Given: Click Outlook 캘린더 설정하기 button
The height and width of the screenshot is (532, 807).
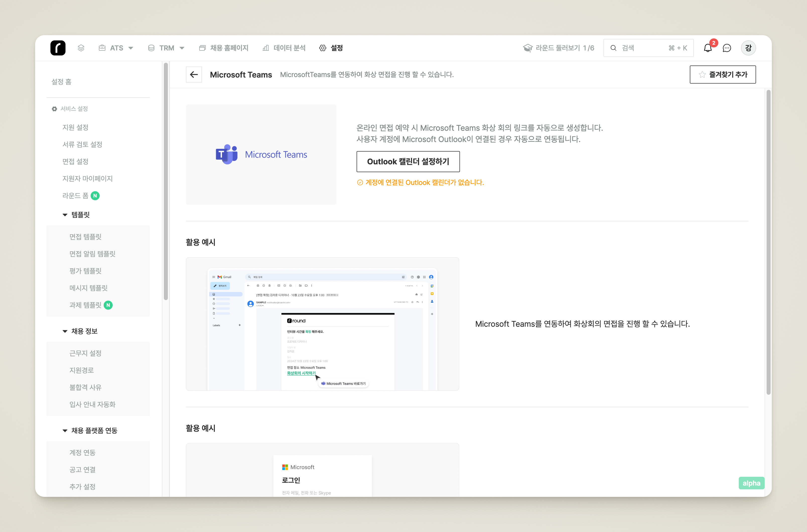Looking at the screenshot, I should [x=408, y=162].
